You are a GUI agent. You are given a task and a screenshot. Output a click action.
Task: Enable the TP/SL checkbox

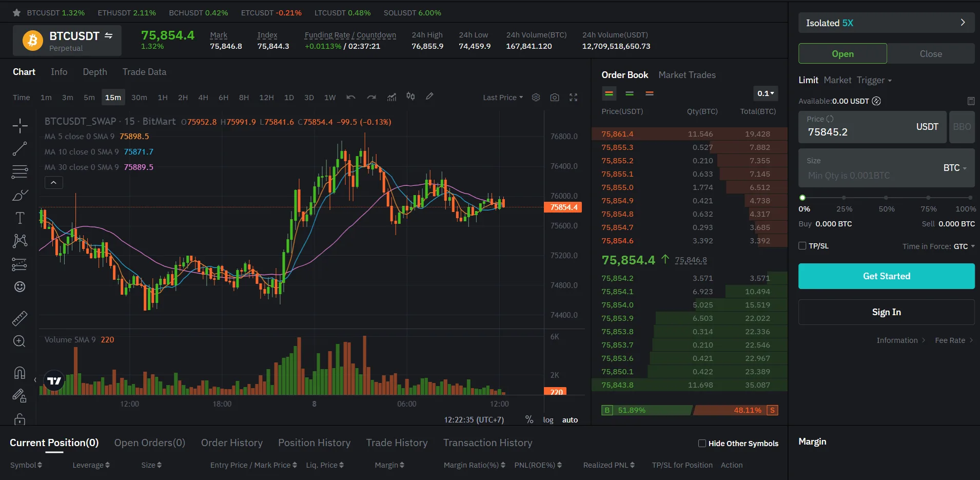click(802, 246)
